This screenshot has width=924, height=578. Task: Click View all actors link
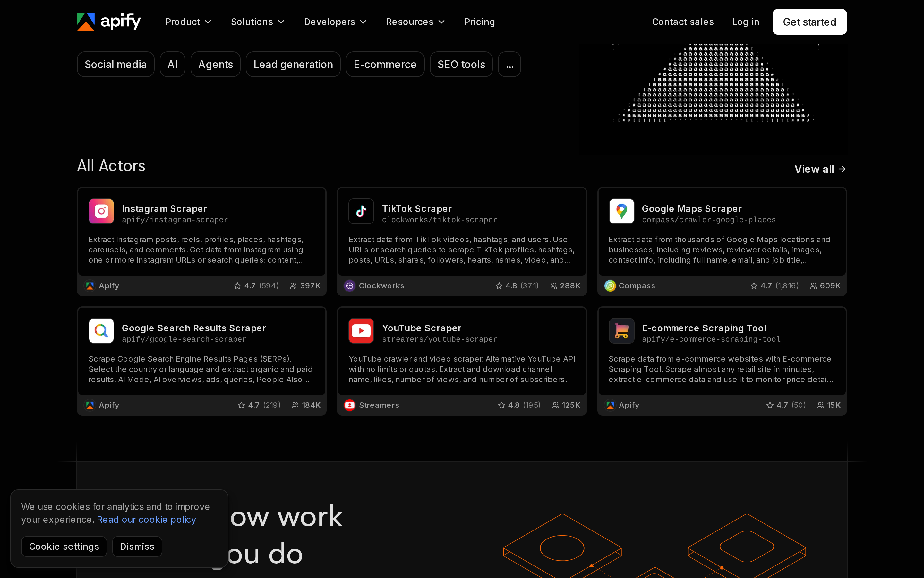(820, 169)
